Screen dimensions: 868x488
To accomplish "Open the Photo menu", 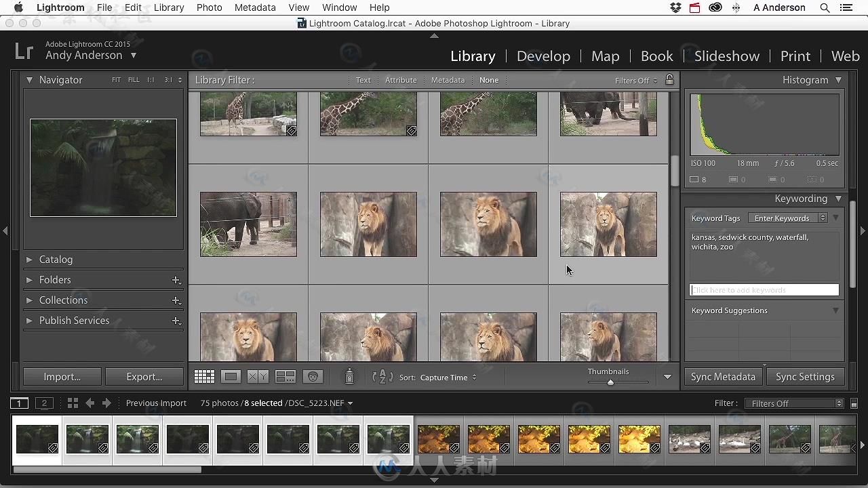I will pos(209,7).
